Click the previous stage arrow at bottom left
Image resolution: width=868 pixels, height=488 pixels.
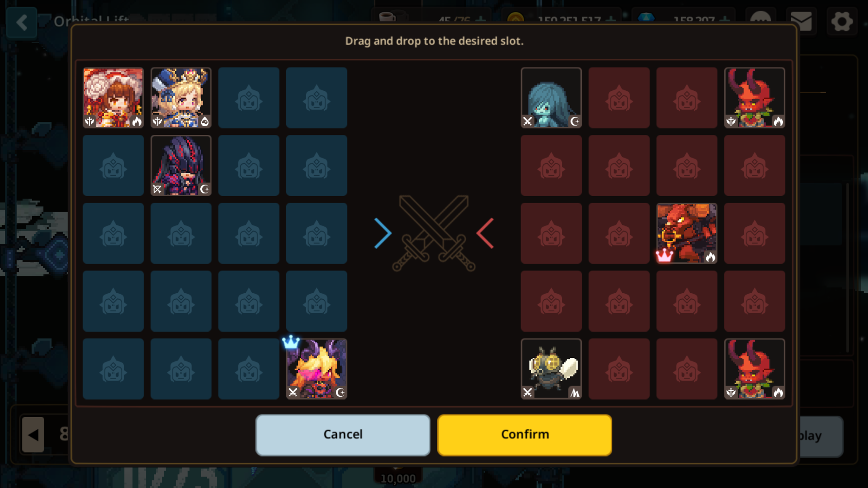(x=33, y=435)
